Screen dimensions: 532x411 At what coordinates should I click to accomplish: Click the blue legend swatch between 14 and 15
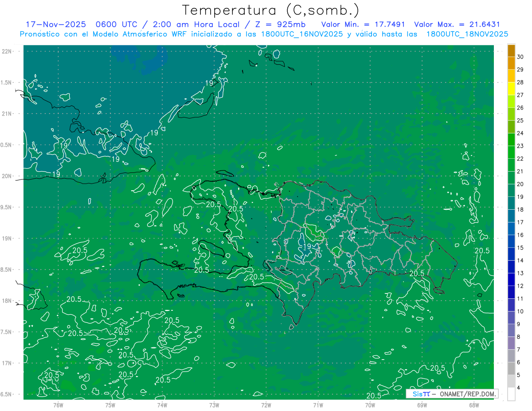(511, 254)
